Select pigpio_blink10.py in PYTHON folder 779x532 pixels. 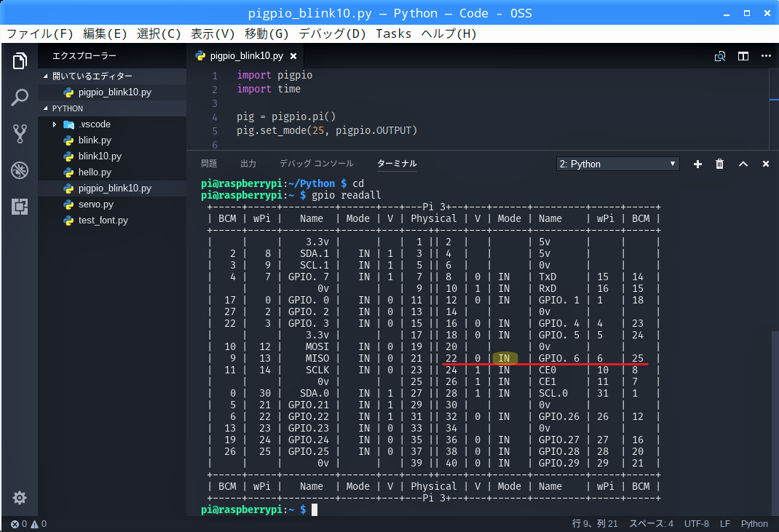tap(112, 188)
